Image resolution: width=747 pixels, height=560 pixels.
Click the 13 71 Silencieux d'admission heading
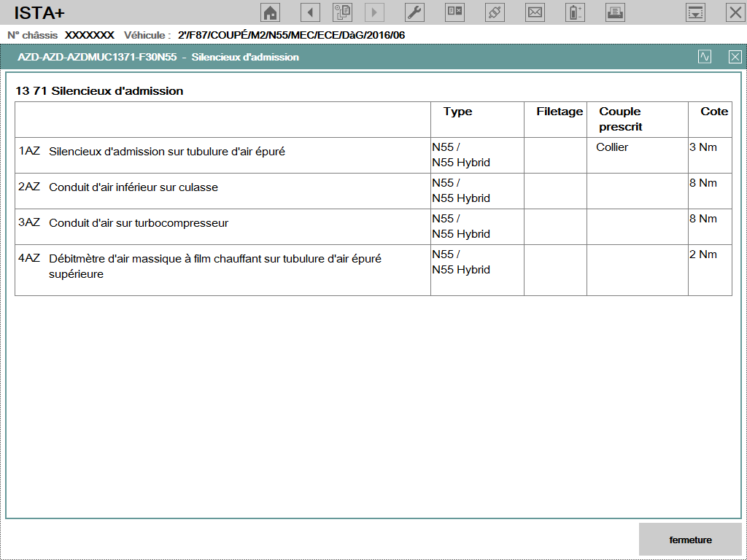[x=99, y=90]
